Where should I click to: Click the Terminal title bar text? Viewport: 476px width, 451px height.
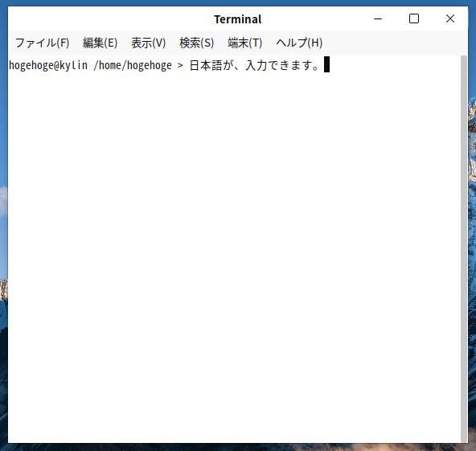coord(238,19)
